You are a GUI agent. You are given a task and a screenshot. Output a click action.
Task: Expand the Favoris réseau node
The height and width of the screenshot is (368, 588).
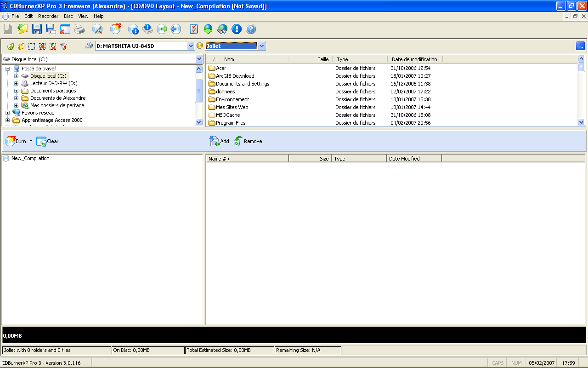coord(7,113)
